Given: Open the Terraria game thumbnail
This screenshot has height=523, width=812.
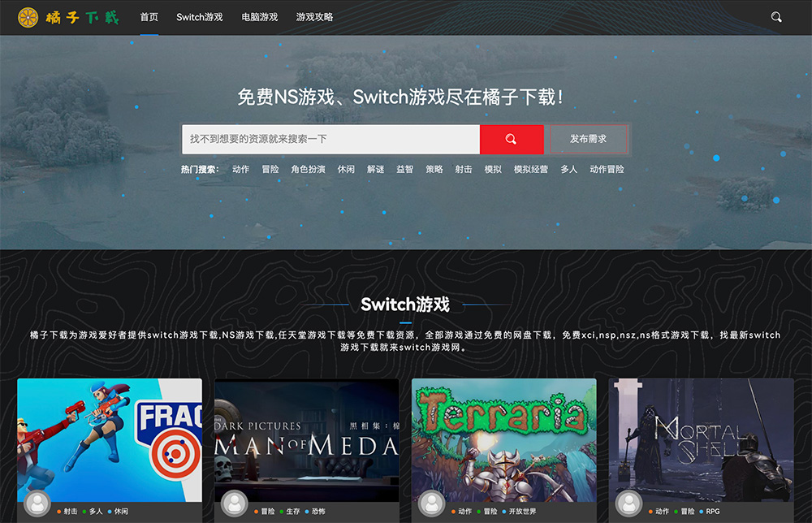Looking at the screenshot, I should click(504, 439).
